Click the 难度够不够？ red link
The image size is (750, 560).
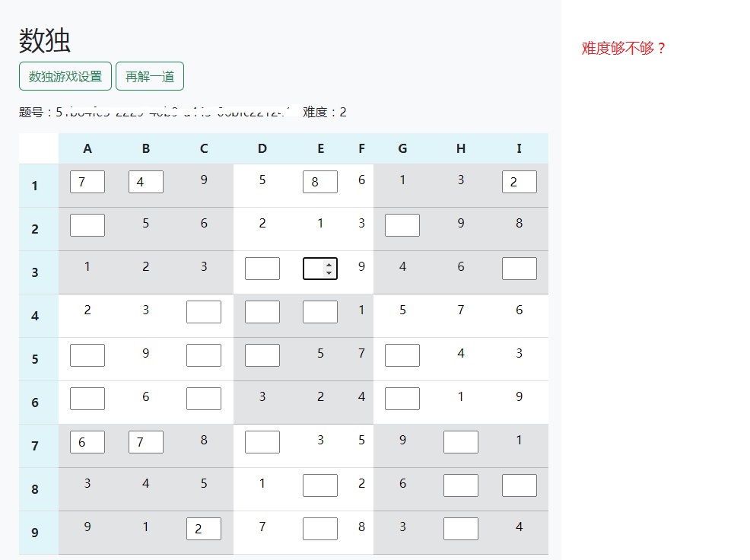(623, 48)
